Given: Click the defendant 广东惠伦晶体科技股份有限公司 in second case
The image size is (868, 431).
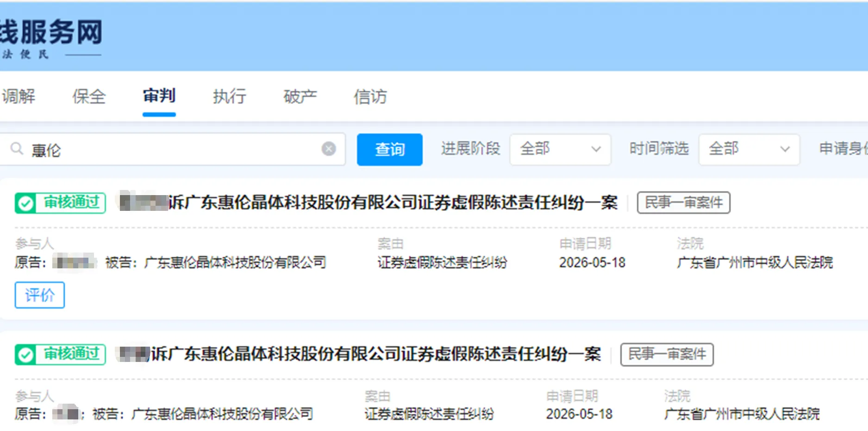Looking at the screenshot, I should [x=222, y=414].
